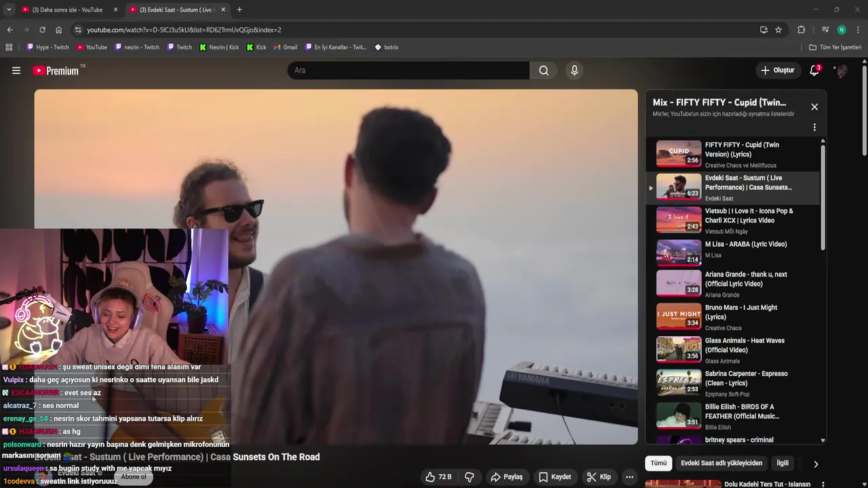Switch to Daha sonra izle tab
This screenshot has height=488, width=868.
(x=66, y=9)
